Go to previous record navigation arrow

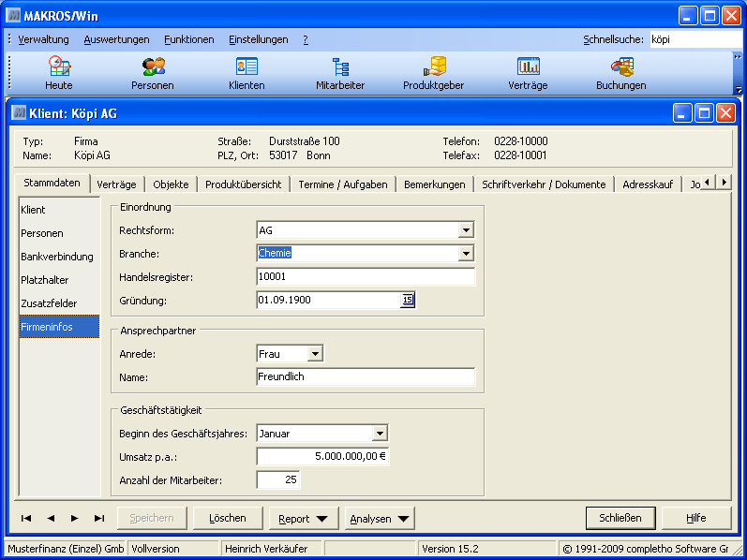pos(51,518)
